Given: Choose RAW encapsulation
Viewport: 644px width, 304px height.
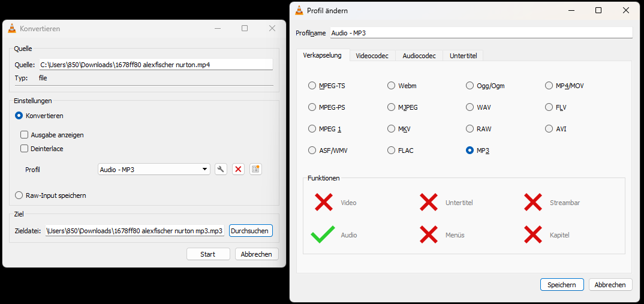Looking at the screenshot, I should point(470,129).
